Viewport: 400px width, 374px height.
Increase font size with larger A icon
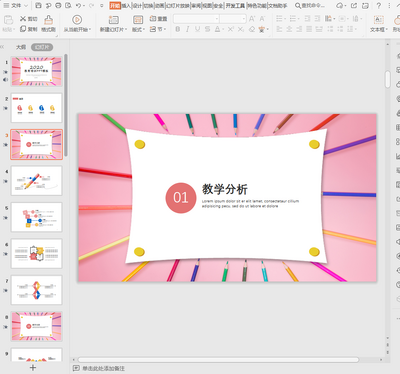[252, 19]
